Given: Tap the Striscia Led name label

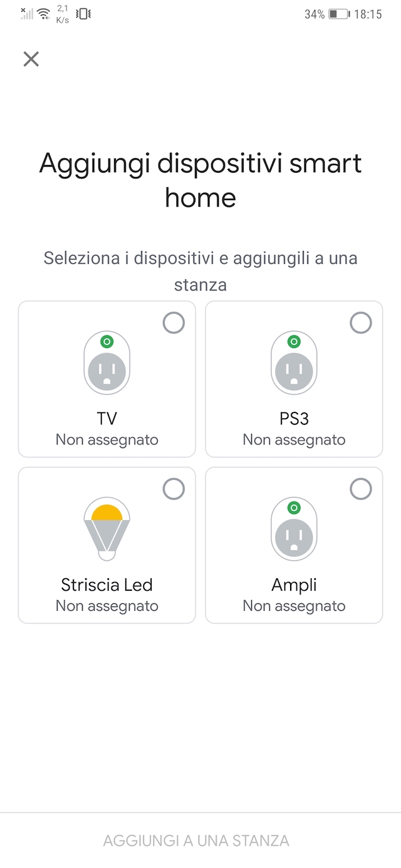Looking at the screenshot, I should (x=107, y=585).
